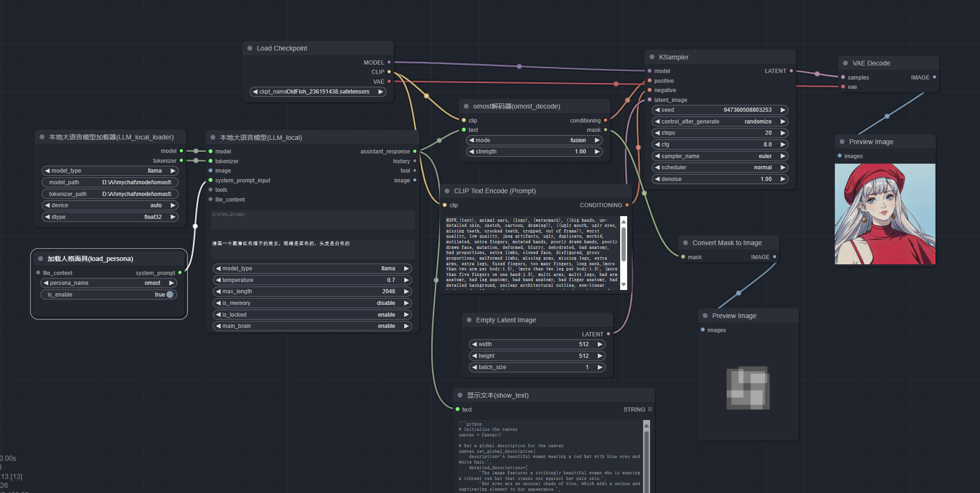Screen dimensions: 980x493
Task: Click the KSampler node title bar
Action: [720, 57]
